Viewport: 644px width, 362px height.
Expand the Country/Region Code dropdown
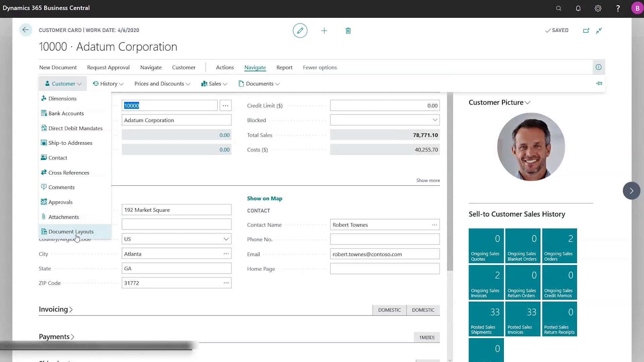(226, 239)
